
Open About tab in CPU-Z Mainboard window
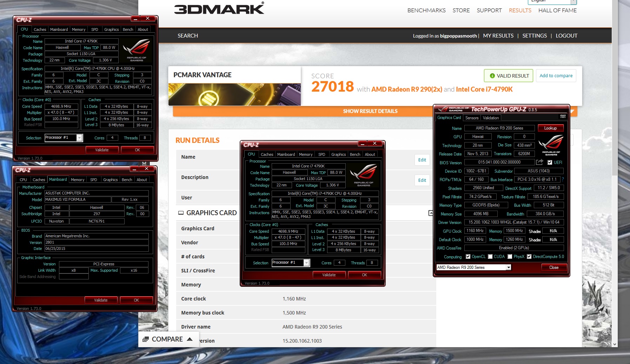tap(142, 180)
